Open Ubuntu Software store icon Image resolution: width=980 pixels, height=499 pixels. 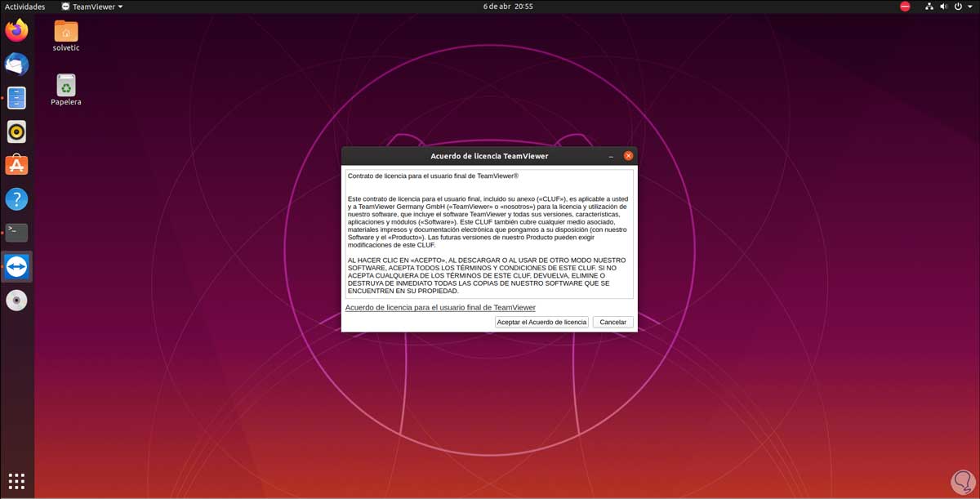(16, 165)
